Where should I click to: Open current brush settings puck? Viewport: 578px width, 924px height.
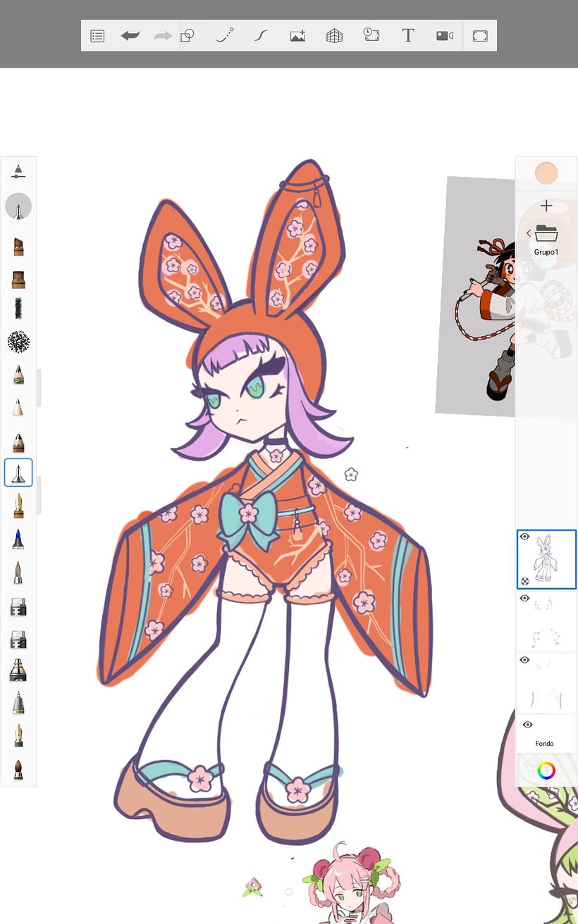[x=18, y=206]
